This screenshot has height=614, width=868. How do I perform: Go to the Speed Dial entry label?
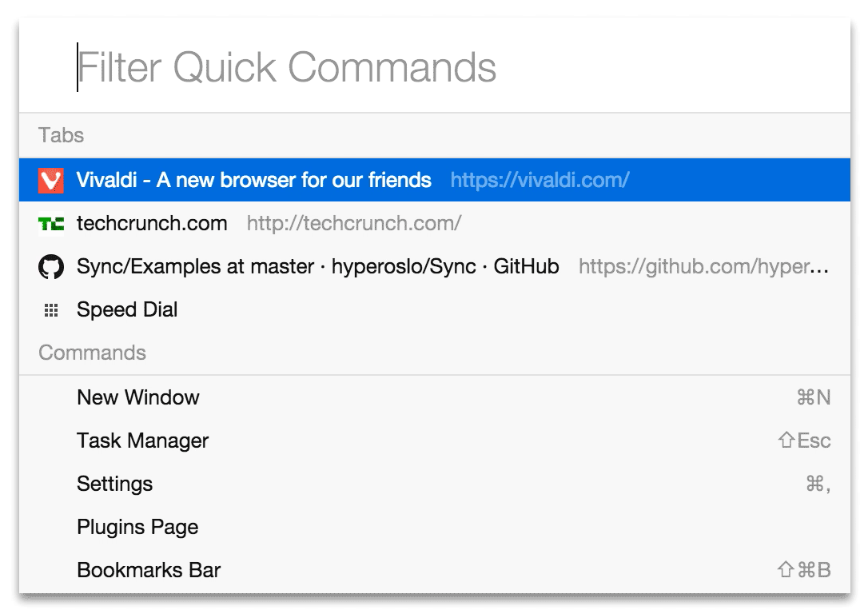point(127,309)
